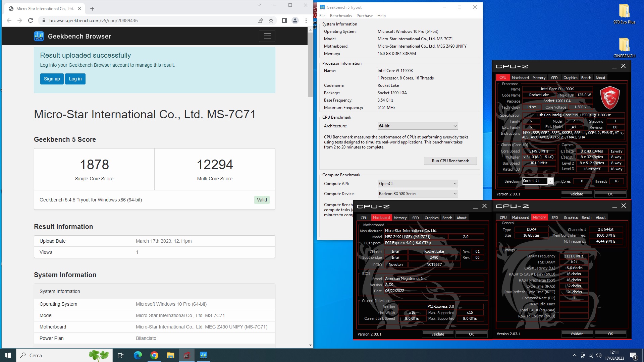Go back in Chrome browser
Viewport: 644px width, 362px height.
pos(9,20)
